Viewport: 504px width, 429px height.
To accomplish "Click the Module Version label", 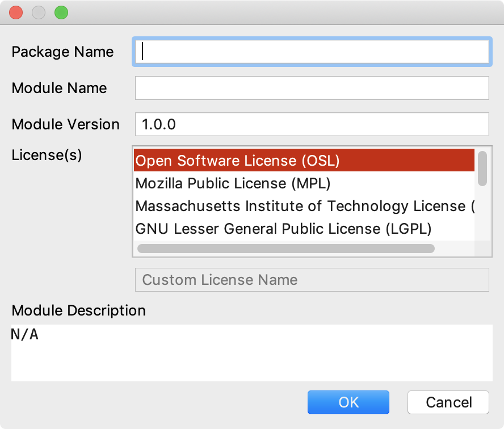I will [66, 124].
